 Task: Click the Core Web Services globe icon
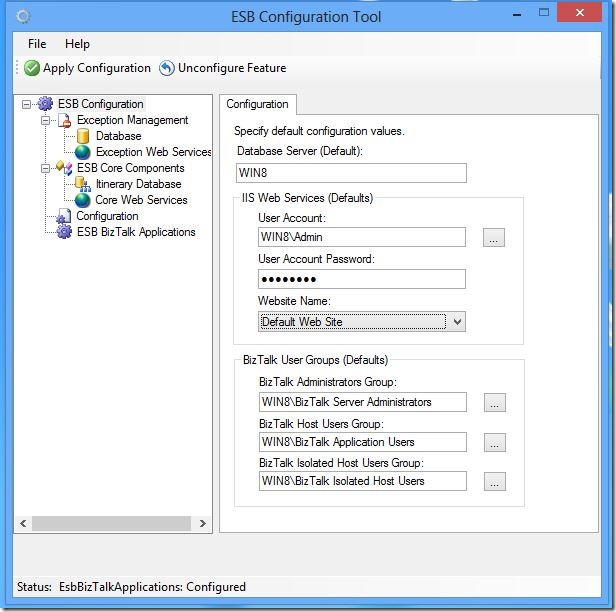[x=83, y=200]
